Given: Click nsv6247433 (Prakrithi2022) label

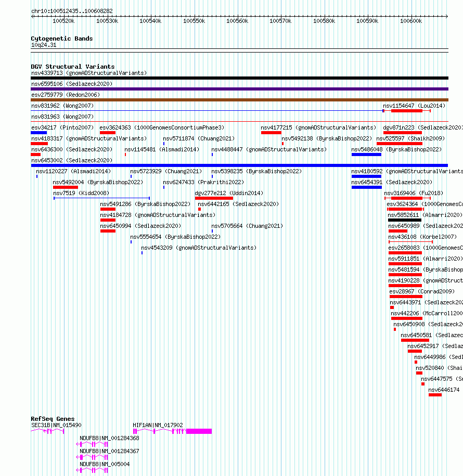Looking at the screenshot, I should (x=203, y=182).
